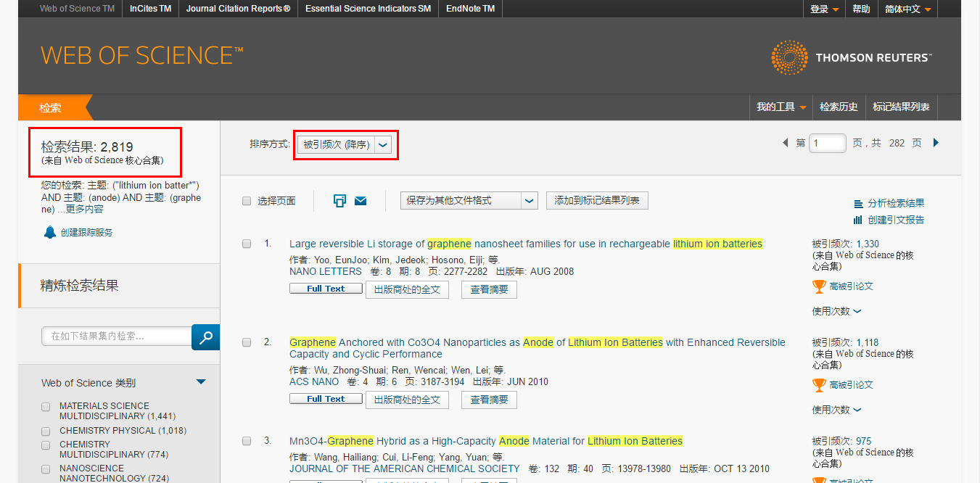
Task: Open the 检索历史 menu item
Action: coord(839,107)
